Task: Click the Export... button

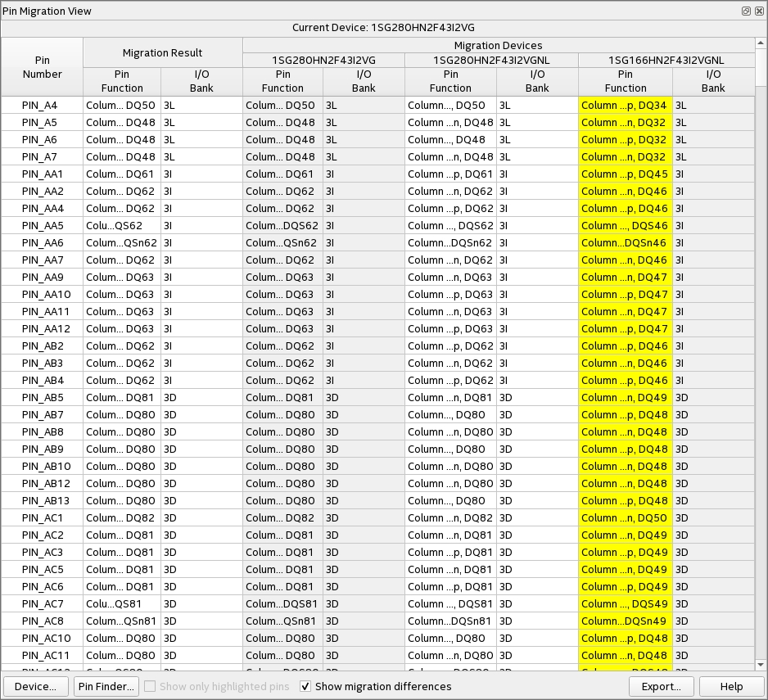Action: click(x=662, y=686)
